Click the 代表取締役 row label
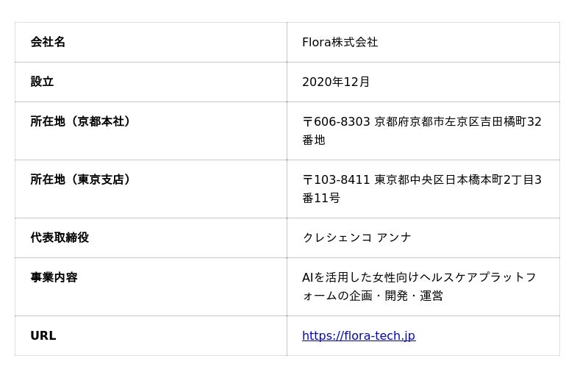The image size is (588, 378). tap(60, 238)
